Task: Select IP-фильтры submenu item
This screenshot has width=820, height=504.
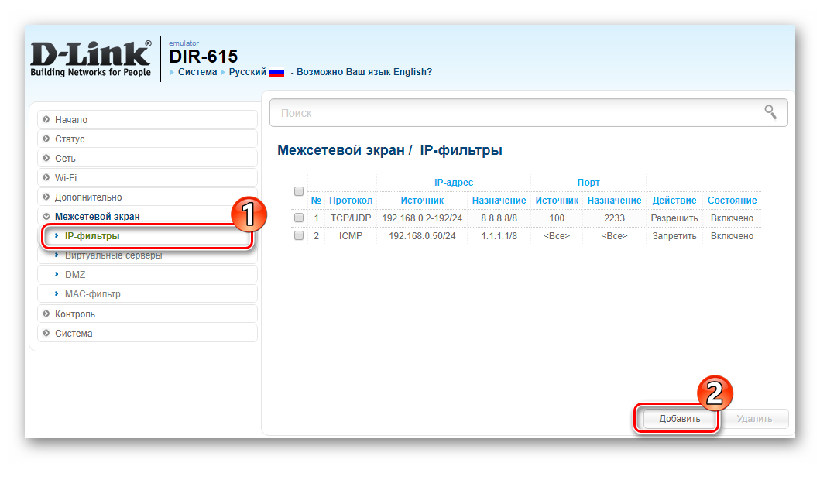Action: click(147, 236)
